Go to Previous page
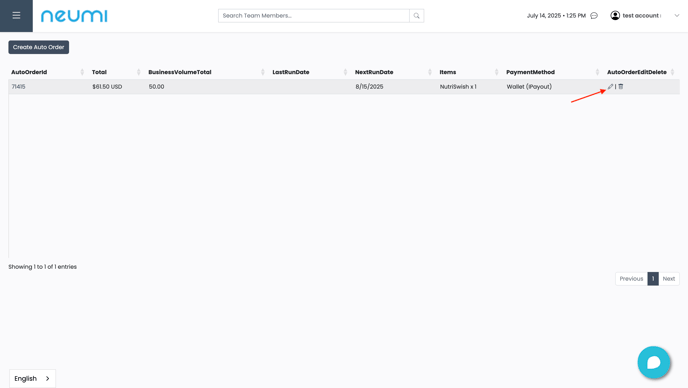The height and width of the screenshot is (388, 688). 631,279
